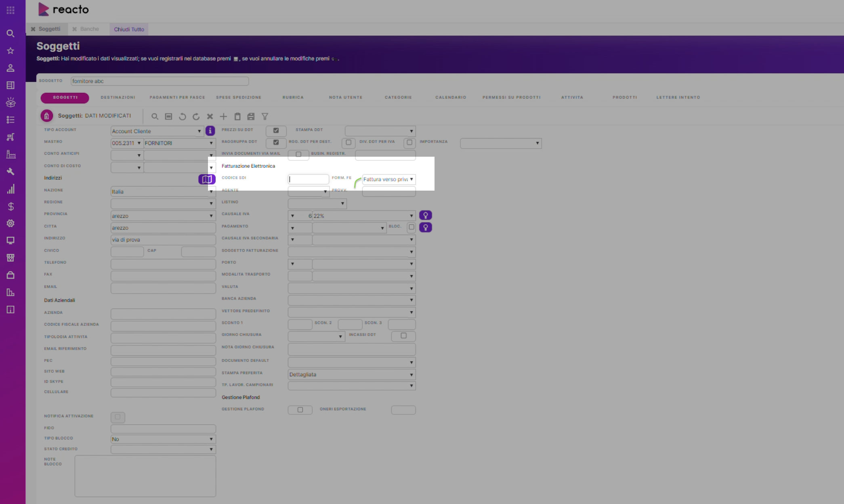This screenshot has height=504, width=844.
Task: Enable the Gestione Plafond checkbox
Action: point(300,409)
